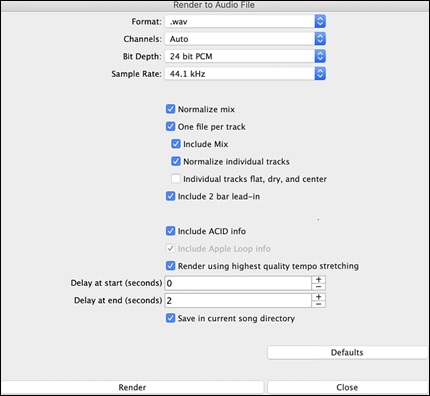Screen dimensions: 430x396
Task: Click the Defaults button
Action: [347, 352]
